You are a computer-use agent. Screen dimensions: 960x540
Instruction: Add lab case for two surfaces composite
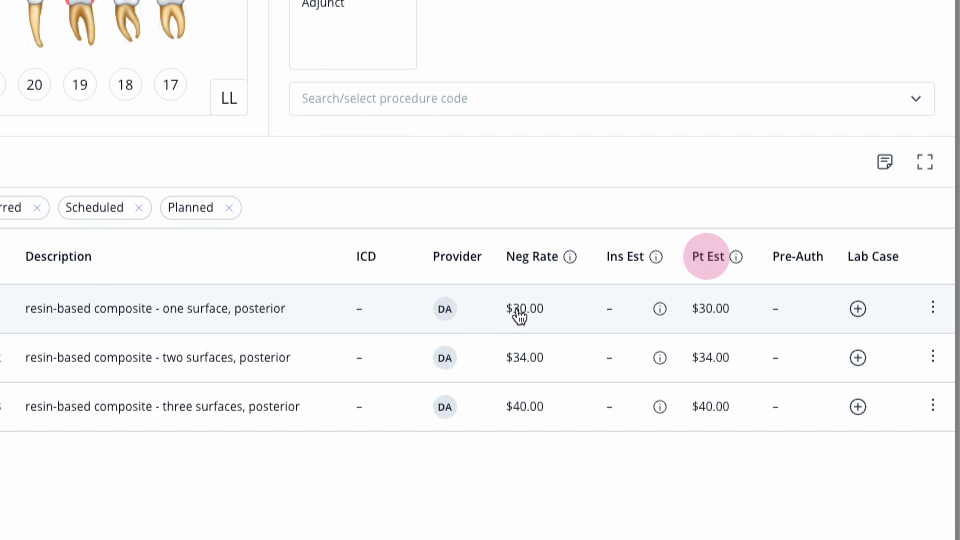coord(858,358)
